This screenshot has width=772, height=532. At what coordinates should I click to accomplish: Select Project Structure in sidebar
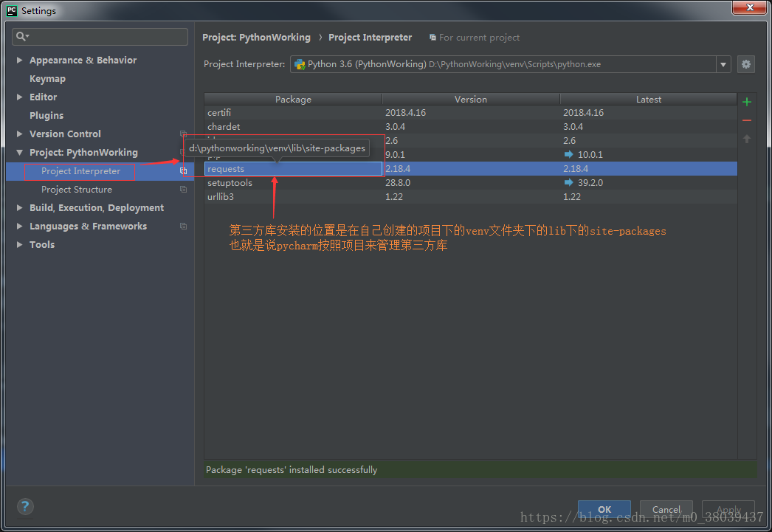[77, 190]
